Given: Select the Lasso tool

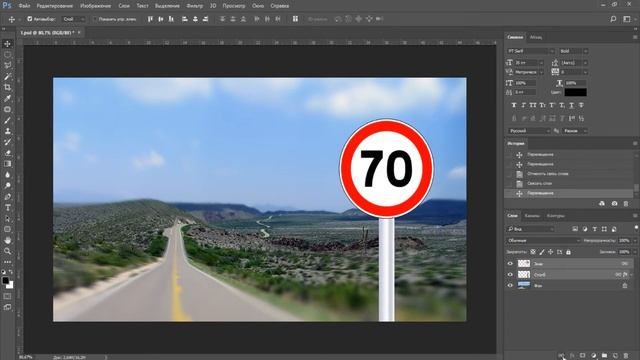Looking at the screenshot, I should coord(7,65).
